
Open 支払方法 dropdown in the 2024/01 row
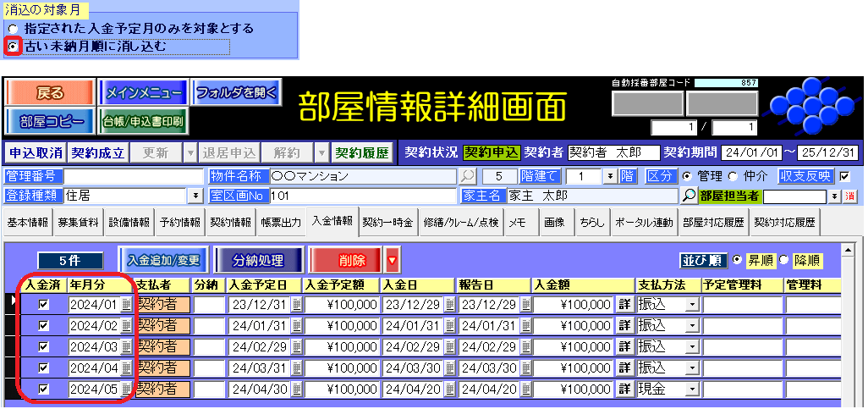[691, 304]
